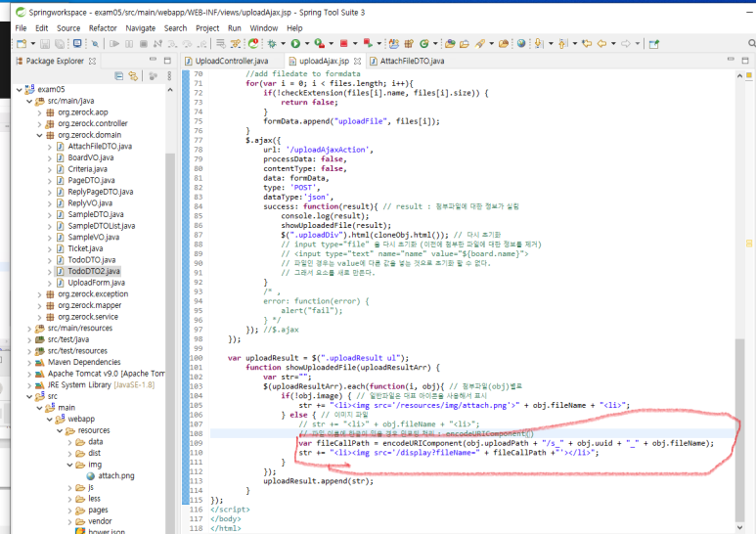Viewport: 756px width, 534px height.
Task: Click the editor scroll up arrow
Action: click(739, 76)
